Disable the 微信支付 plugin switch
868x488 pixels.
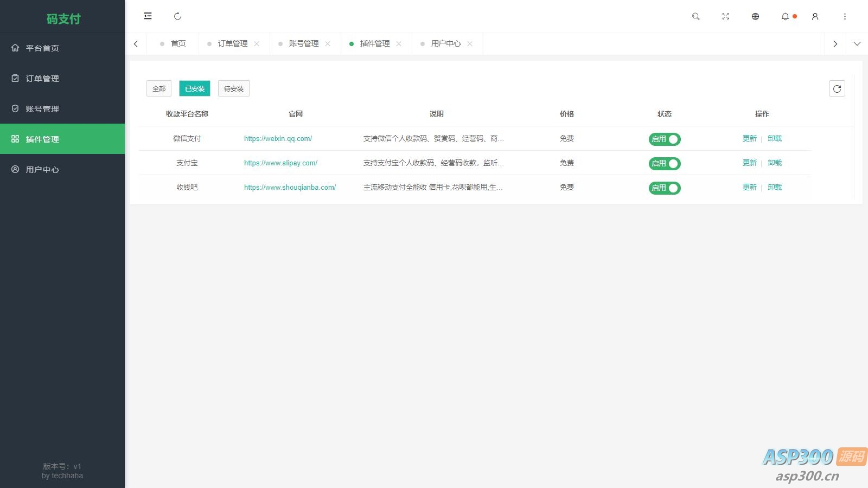click(665, 139)
